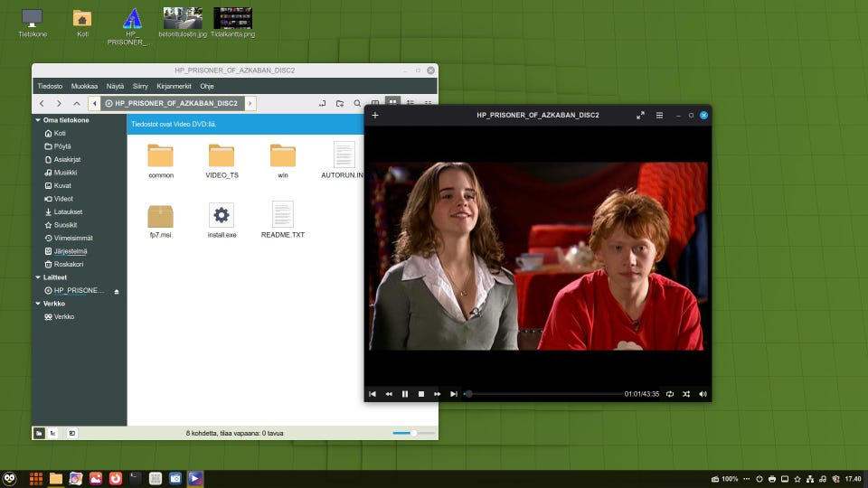
Task: Toggle shuffle playback
Action: tap(686, 394)
